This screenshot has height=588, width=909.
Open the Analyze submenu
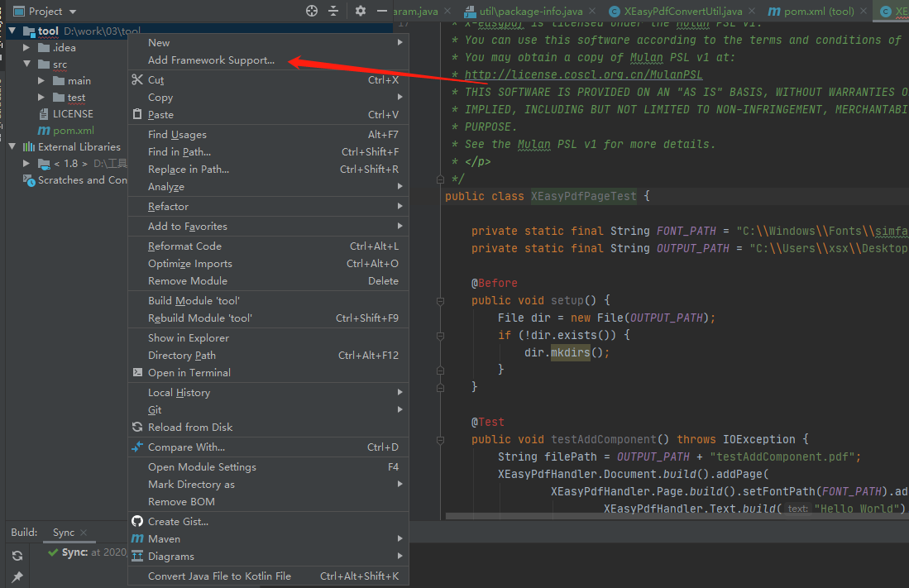tap(268, 186)
